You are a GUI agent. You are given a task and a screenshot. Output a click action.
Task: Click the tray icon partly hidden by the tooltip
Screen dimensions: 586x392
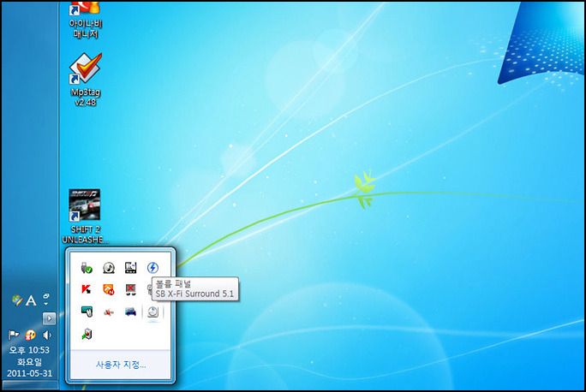point(149,289)
